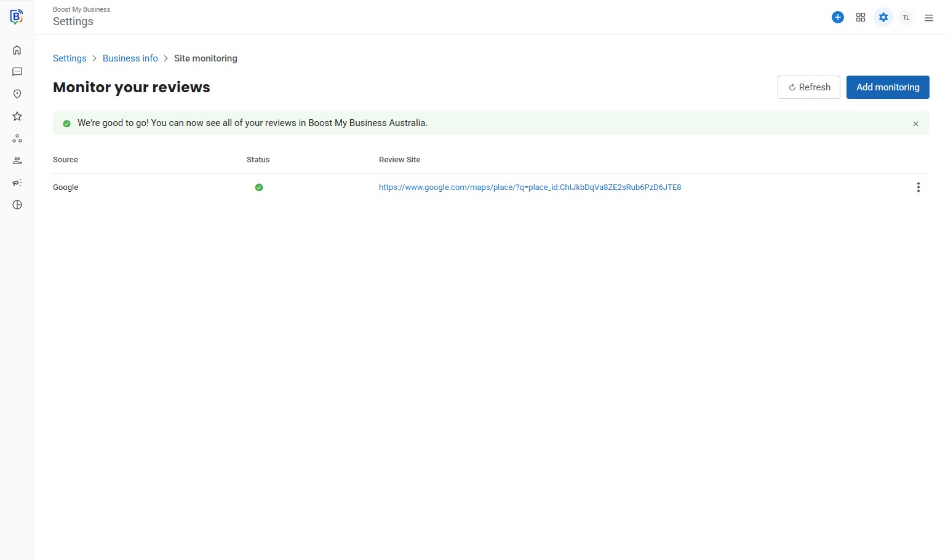The width and height of the screenshot is (948, 560).
Task: Navigate to Business info breadcrumb
Action: point(130,58)
